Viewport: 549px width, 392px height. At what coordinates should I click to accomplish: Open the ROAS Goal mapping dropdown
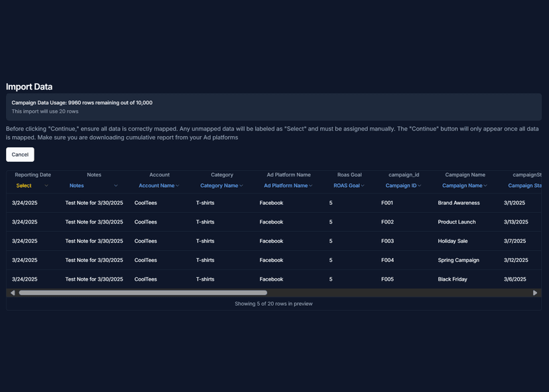(349, 186)
